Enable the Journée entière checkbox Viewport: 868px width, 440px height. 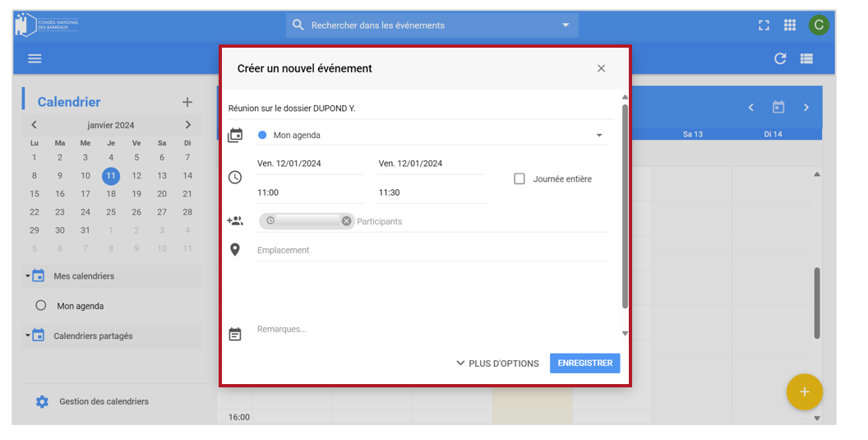[519, 179]
